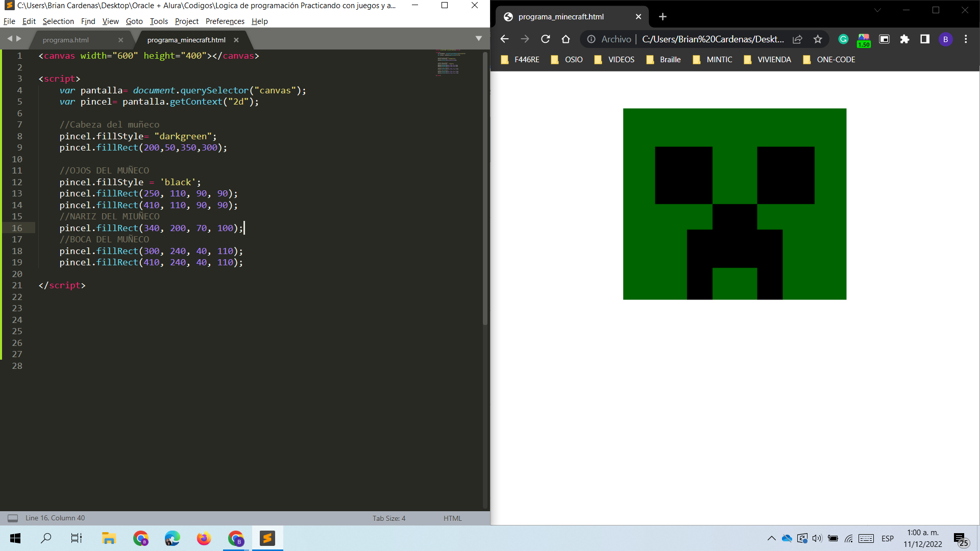Open the View menu
Screen dimensions: 980x551
point(110,21)
